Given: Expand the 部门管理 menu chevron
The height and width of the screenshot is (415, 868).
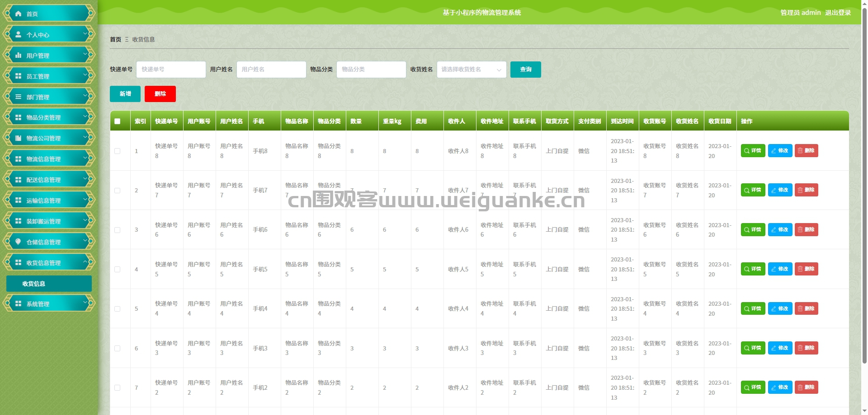Looking at the screenshot, I should (85, 96).
